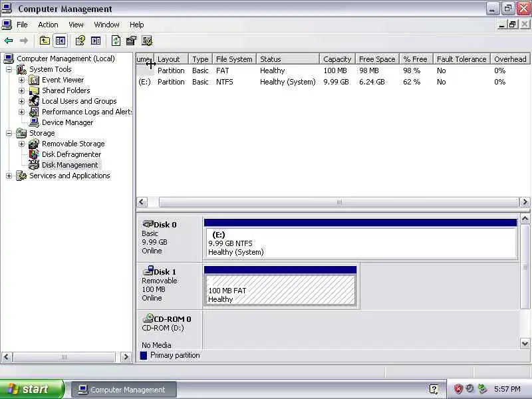The width and height of the screenshot is (532, 399).
Task: Click the taskbar clock showing 5:57 PM
Action: 507,389
